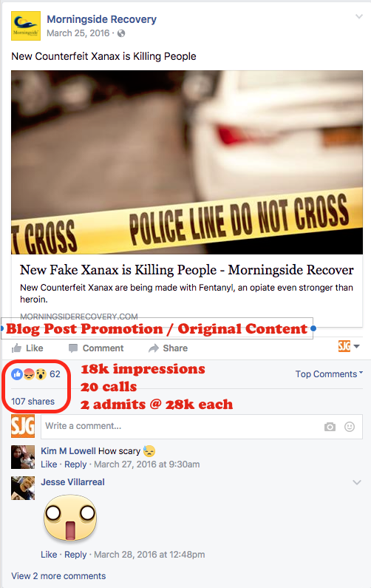Image resolution: width=371 pixels, height=588 pixels.
Task: Click the Write a comment field
Action: click(x=202, y=426)
